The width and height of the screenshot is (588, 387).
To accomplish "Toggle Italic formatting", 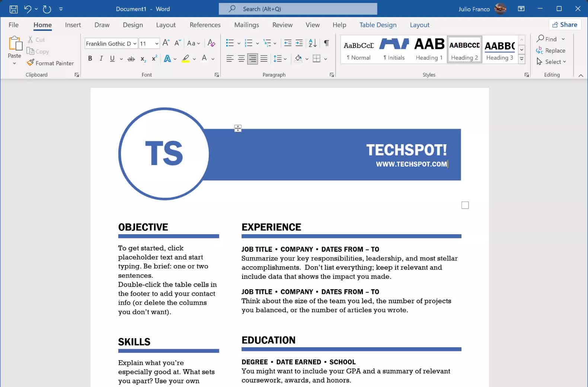I will (101, 58).
